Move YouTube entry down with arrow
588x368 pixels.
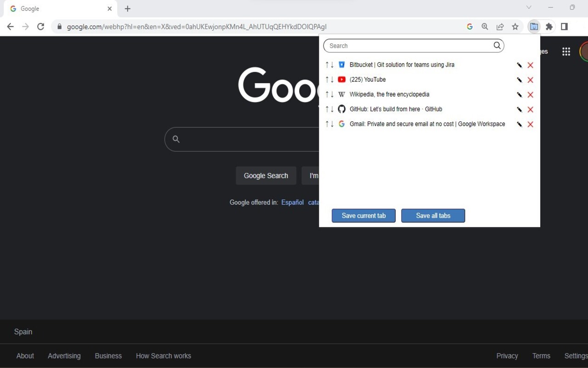coord(332,80)
